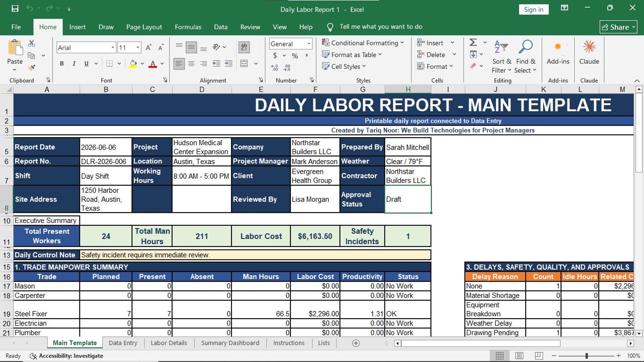This screenshot has height=362, width=644.
Task: Apply the yellow fill color
Action: coord(133,64)
